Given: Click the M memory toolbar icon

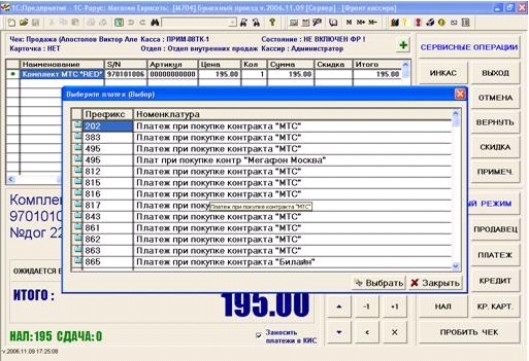Looking at the screenshot, I should [349, 22].
